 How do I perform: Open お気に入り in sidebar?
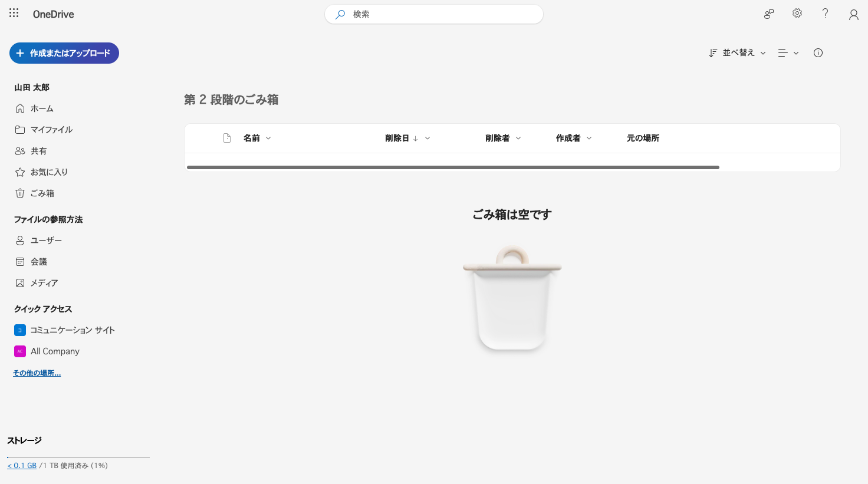tap(79, 172)
